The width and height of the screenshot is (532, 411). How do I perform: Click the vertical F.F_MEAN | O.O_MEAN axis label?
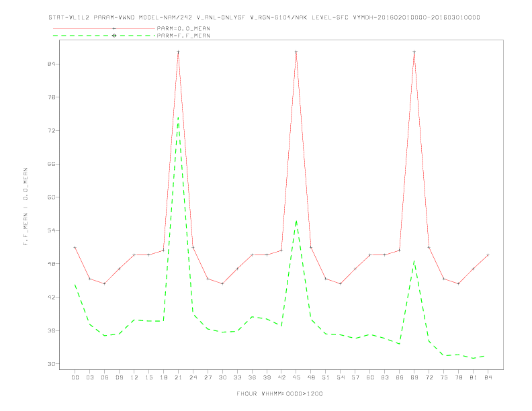26,207
